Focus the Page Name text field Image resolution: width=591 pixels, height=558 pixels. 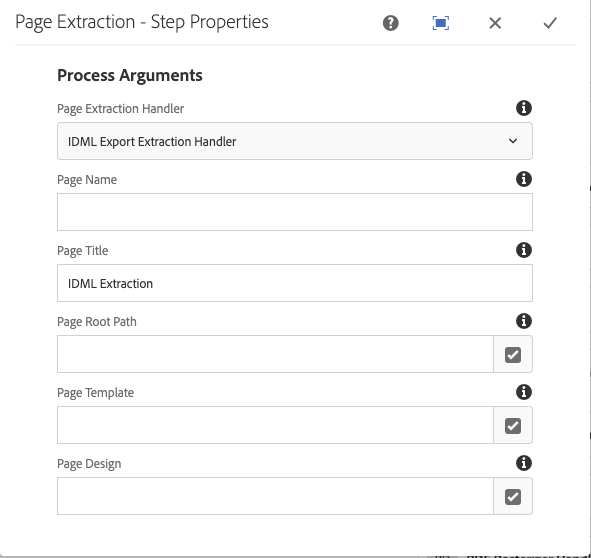295,212
